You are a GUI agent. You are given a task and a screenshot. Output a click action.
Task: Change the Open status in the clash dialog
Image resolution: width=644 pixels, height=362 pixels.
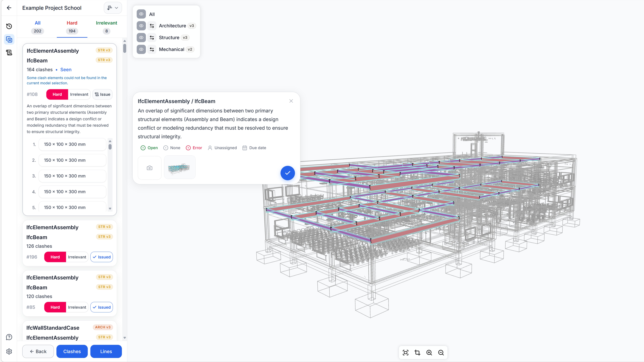click(x=149, y=148)
